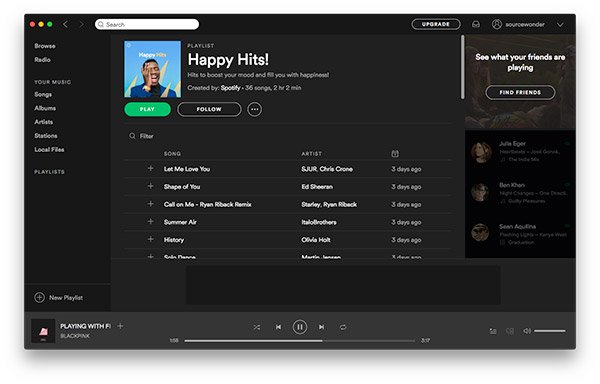Screen dimensions: 600x384
Task: Select the song Shape of You
Action: pos(182,187)
